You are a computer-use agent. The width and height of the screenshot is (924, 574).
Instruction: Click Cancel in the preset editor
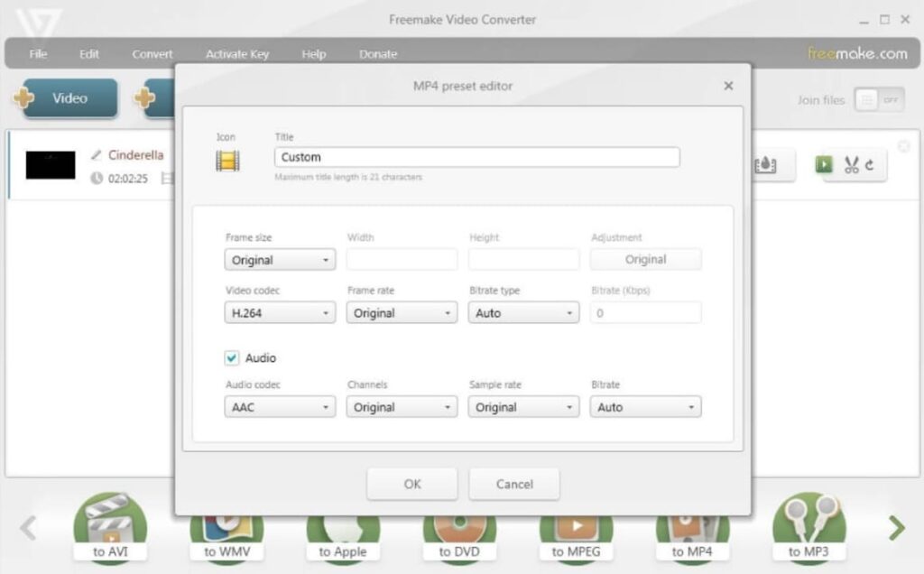pyautogui.click(x=514, y=484)
